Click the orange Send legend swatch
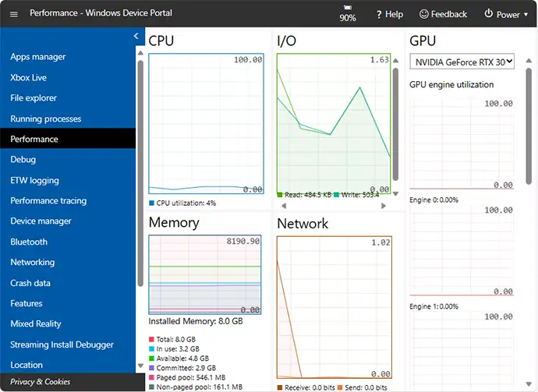The height and width of the screenshot is (392, 538). (x=340, y=387)
